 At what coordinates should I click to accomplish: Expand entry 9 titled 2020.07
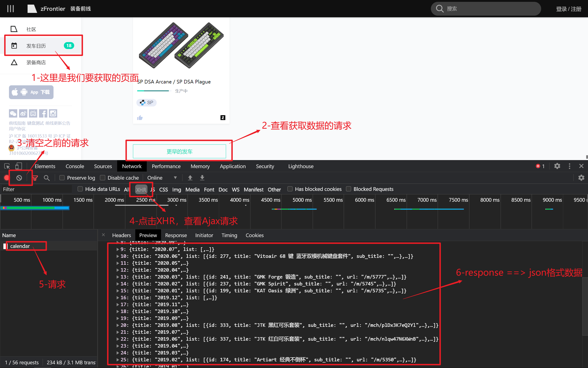point(118,250)
